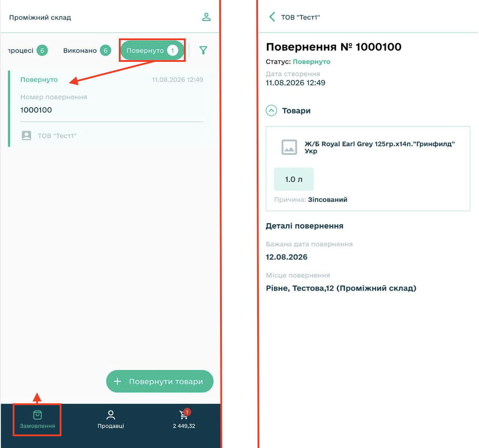The width and height of the screenshot is (479, 448).
Task: Click the 1.0 л quantity chip
Action: click(294, 179)
